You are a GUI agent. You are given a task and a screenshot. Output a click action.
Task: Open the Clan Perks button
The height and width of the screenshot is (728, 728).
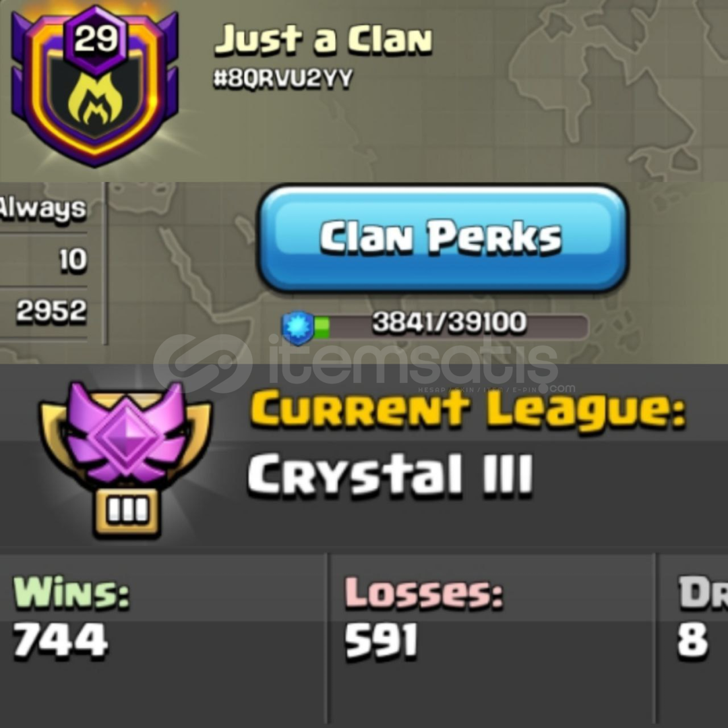(x=443, y=238)
